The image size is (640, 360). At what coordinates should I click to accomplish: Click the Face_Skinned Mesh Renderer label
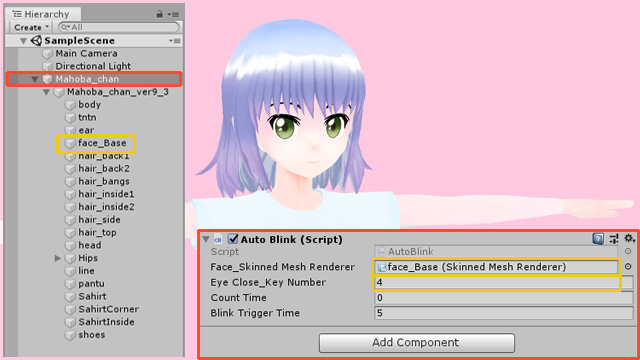[282, 267]
